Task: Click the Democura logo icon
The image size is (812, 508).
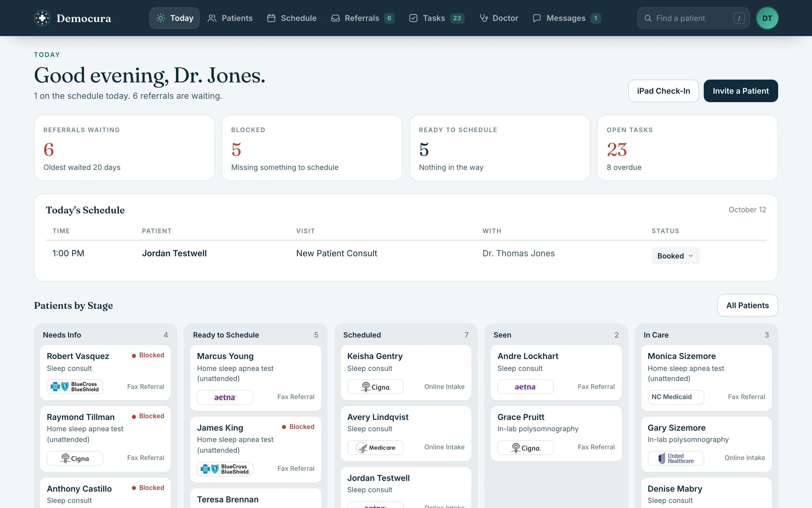Action: click(x=42, y=18)
